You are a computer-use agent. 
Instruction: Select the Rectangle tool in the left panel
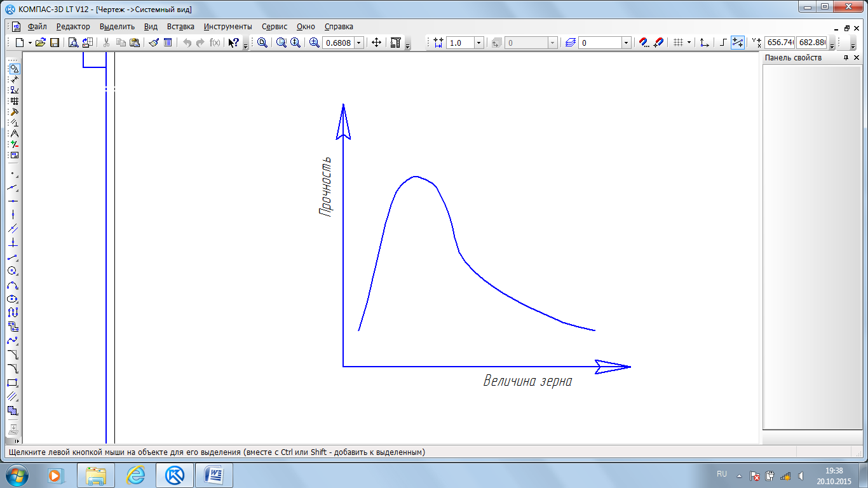click(x=13, y=383)
